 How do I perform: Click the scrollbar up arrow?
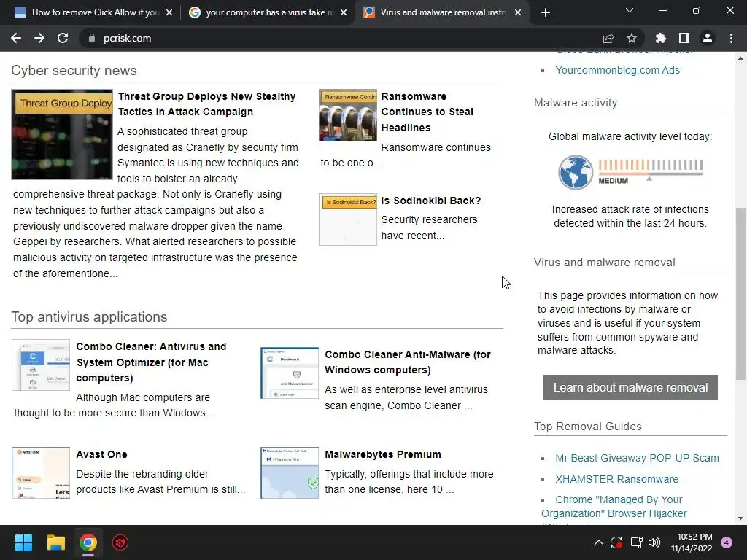[x=740, y=59]
